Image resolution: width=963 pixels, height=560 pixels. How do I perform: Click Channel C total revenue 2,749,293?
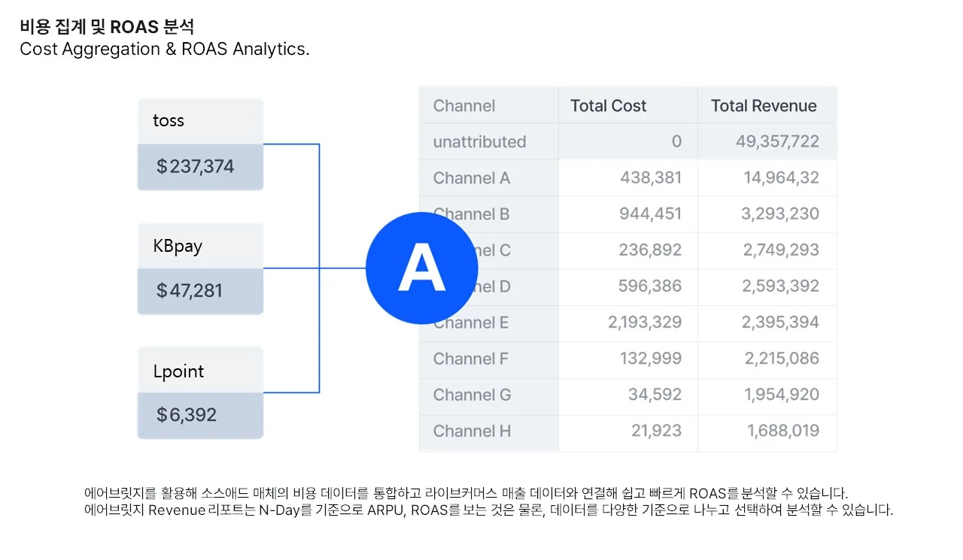pyautogui.click(x=781, y=250)
